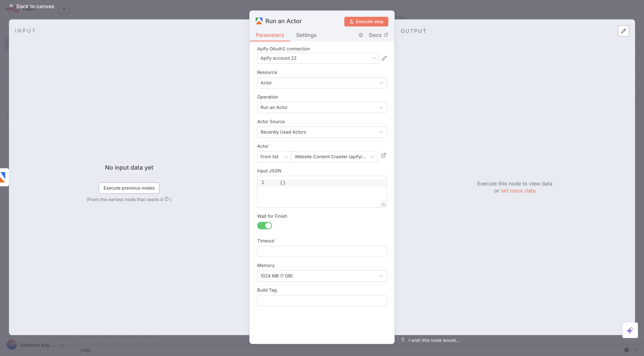The height and width of the screenshot is (356, 644).
Task: Change the Actor selection mode From list
Action: pos(274,157)
